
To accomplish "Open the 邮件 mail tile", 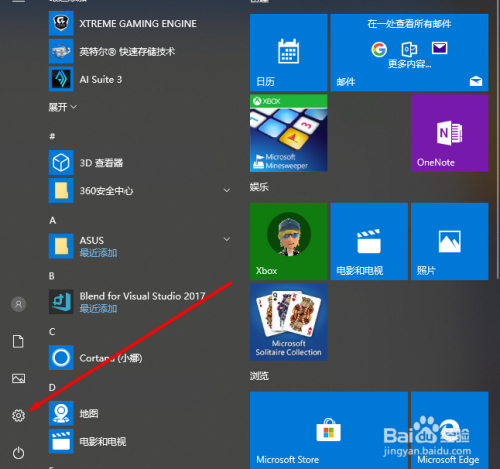I will (409, 52).
